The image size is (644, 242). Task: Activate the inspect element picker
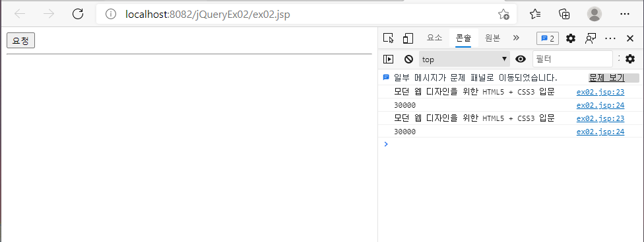[x=388, y=38]
